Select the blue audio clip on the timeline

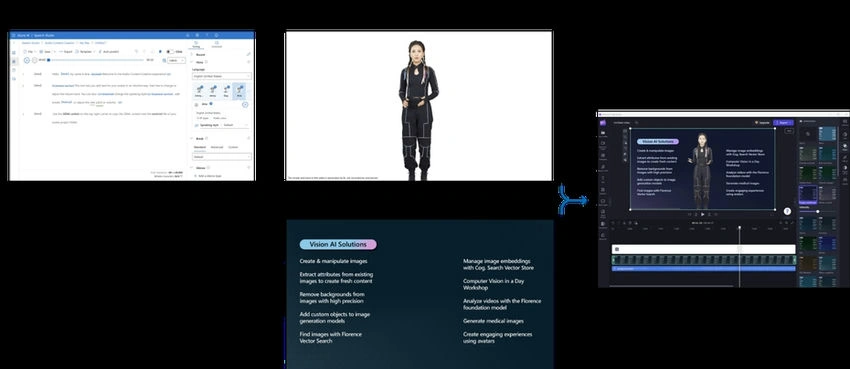pos(704,269)
